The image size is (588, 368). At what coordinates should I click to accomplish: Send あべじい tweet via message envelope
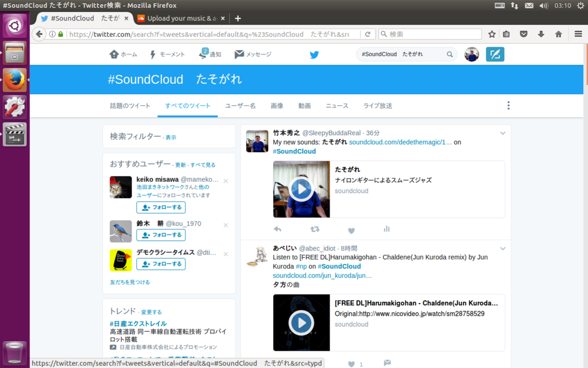pos(388,363)
